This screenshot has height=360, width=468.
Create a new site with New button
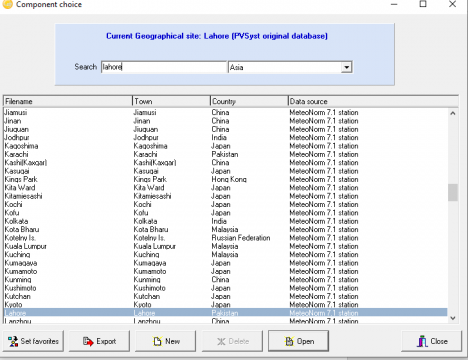click(165, 341)
